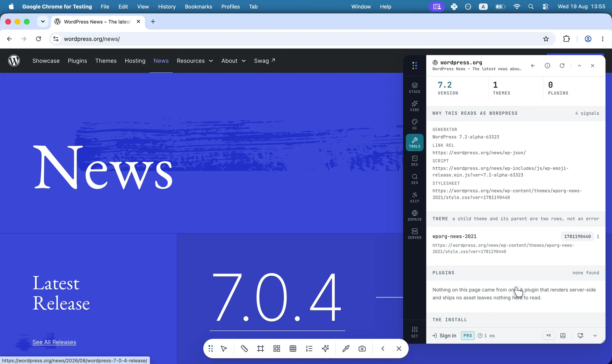Image resolution: width=612 pixels, height=364 pixels.
Task: Bookmark this page with star icon
Action: pyautogui.click(x=546, y=39)
